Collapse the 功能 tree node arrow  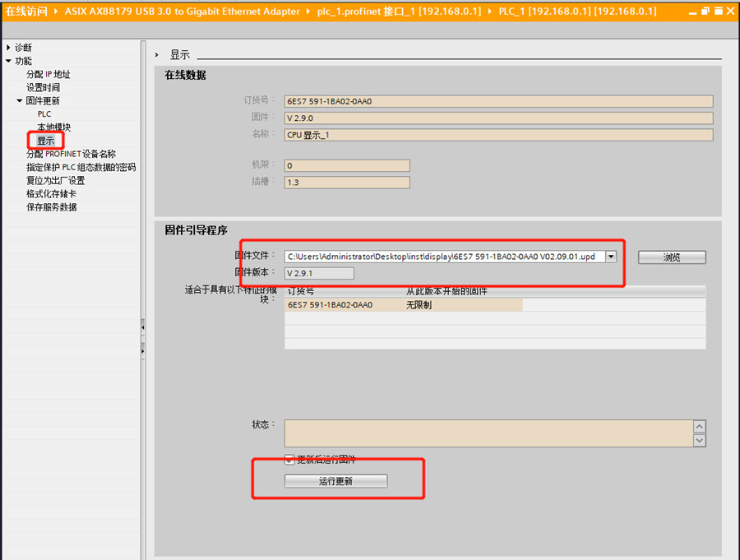[x=8, y=61]
